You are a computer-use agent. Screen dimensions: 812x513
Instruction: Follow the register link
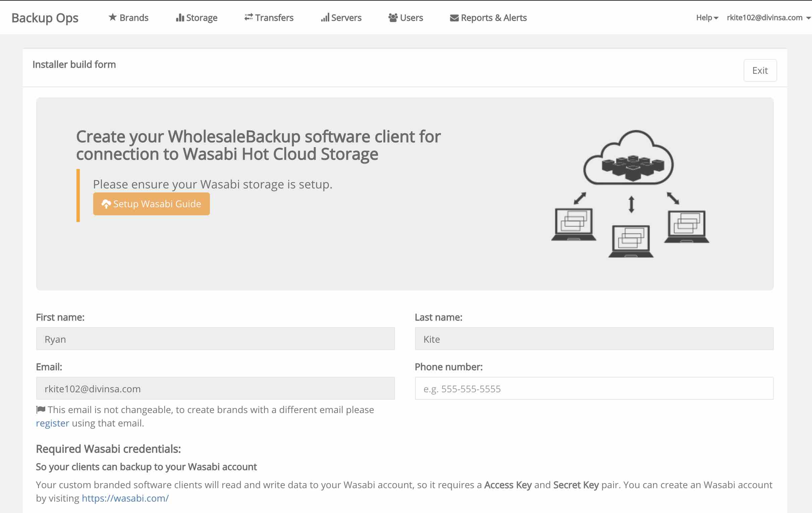click(53, 423)
